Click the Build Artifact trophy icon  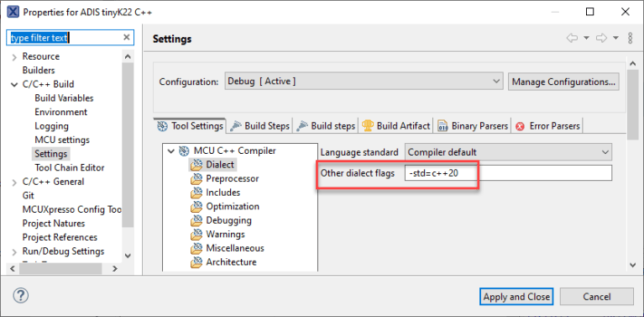point(367,125)
